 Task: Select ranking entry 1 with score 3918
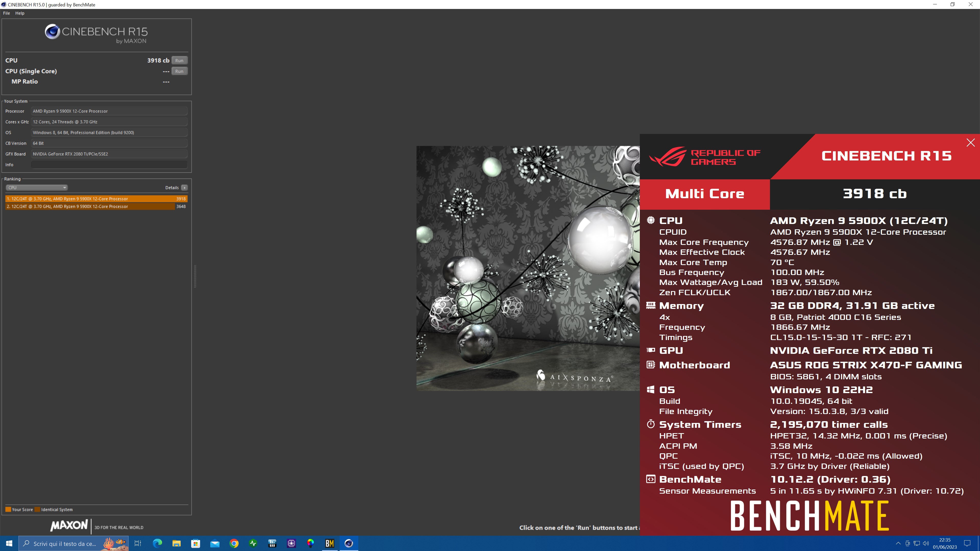(96, 198)
